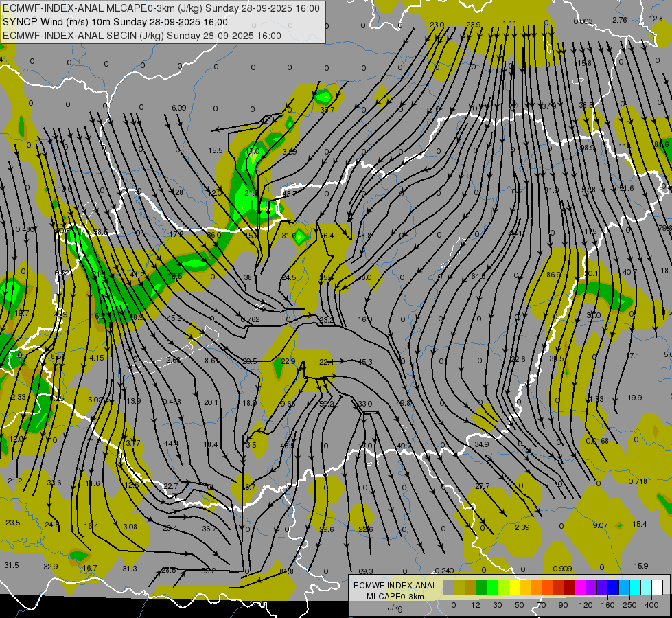The width and height of the screenshot is (672, 618).
Task: Click the map value '0.909'
Action: point(562,569)
